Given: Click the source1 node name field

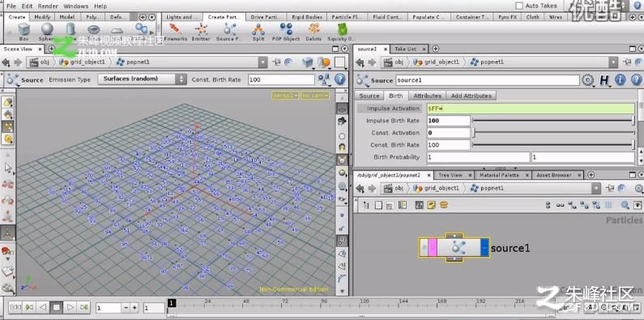Looking at the screenshot, I should point(488,80).
